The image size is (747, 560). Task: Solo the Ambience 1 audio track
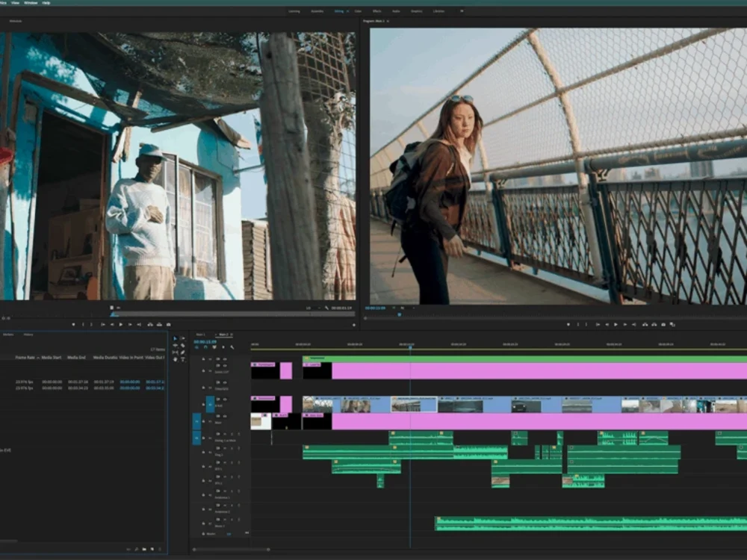[x=232, y=491]
